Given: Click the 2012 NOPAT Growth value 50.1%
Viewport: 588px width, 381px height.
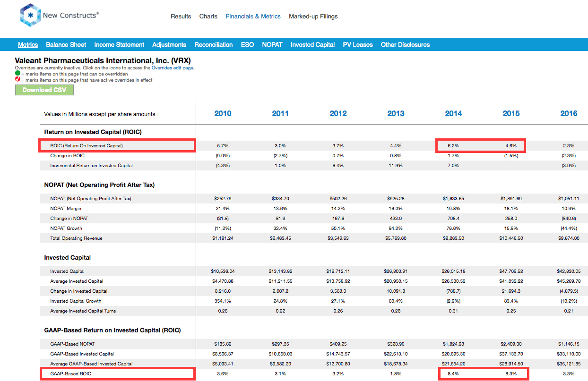Looking at the screenshot, I should coord(338,228).
